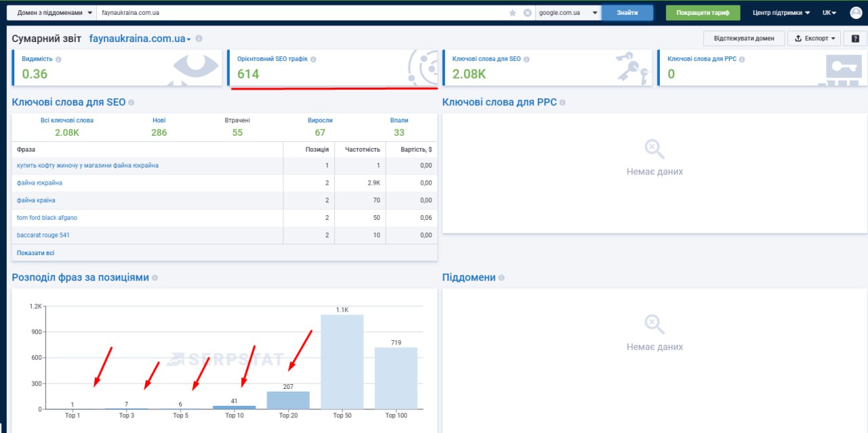Open the Ключові слова для PPC section heading

tap(499, 102)
